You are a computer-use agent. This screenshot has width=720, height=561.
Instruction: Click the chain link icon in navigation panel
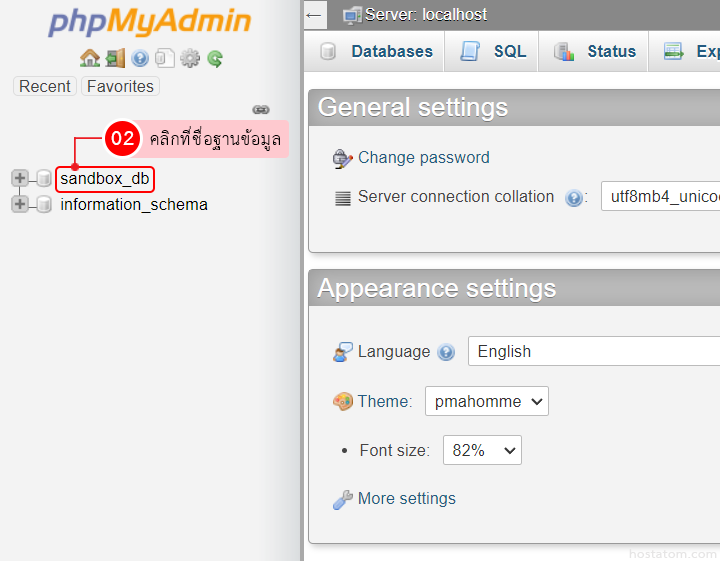261,109
